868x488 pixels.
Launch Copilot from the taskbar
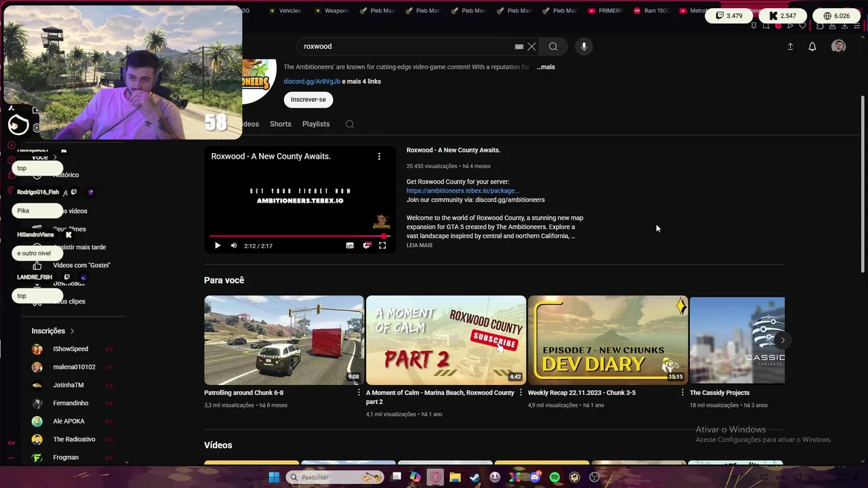coord(416,477)
